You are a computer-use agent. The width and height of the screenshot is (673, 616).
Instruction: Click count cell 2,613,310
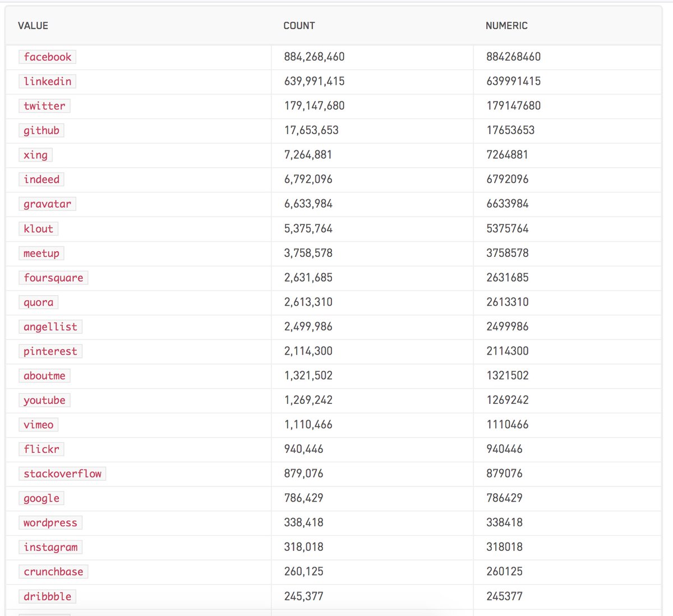click(308, 302)
